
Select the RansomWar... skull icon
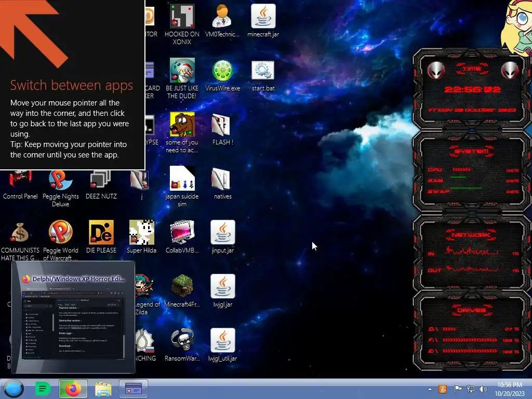182,340
